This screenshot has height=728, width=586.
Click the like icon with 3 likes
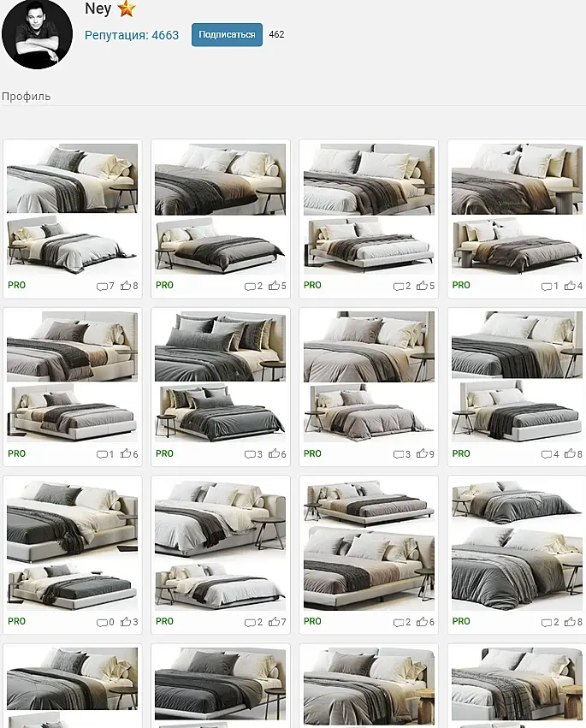[x=126, y=621]
